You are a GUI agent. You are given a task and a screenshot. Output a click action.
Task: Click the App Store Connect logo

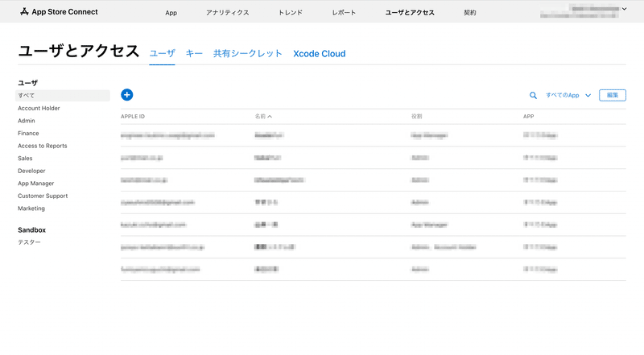59,12
